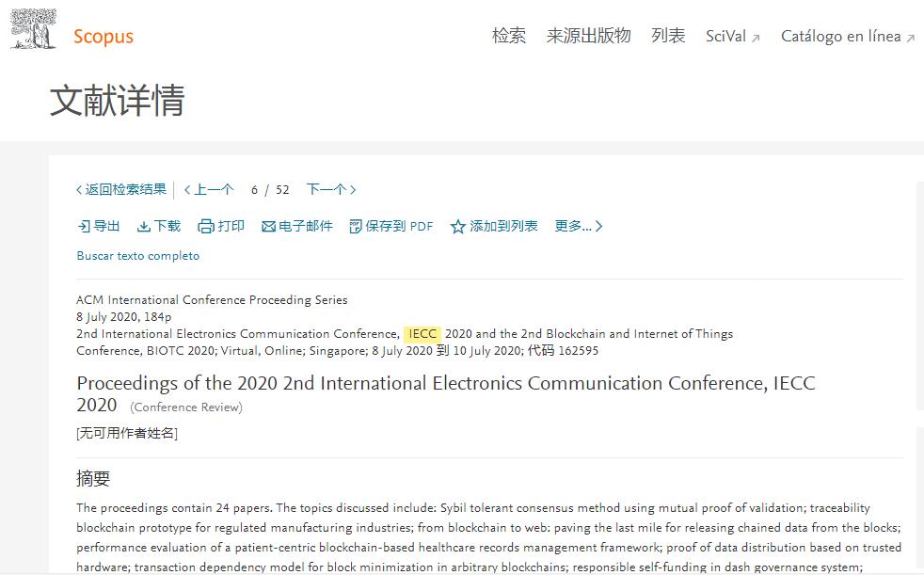Viewport: 924px width, 575px height.
Task: Go to previous document (上一个)
Action: [209, 190]
